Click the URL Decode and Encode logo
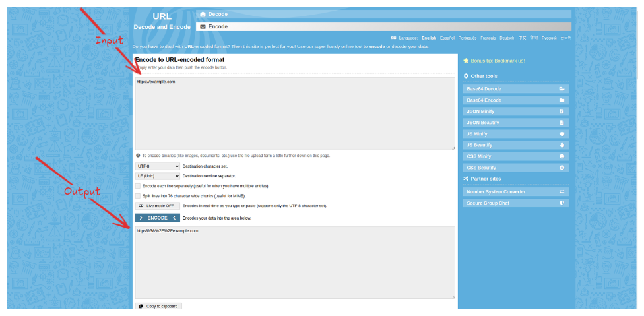 (x=162, y=21)
